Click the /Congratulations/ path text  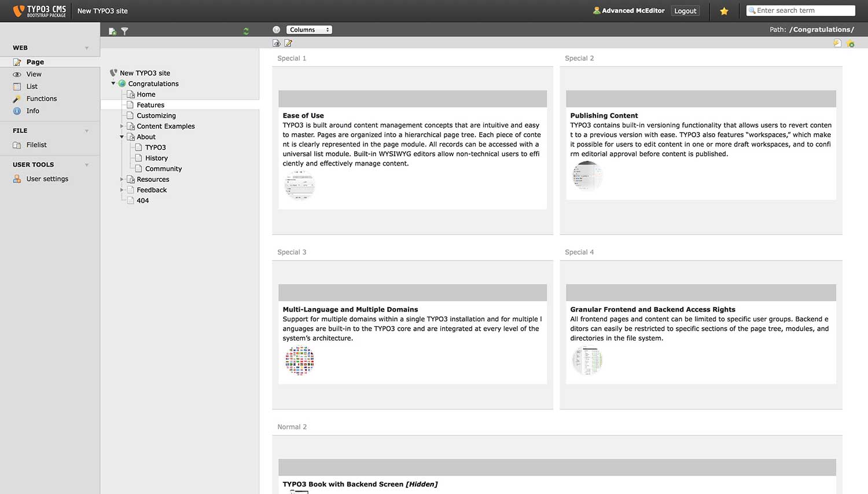[x=822, y=30]
